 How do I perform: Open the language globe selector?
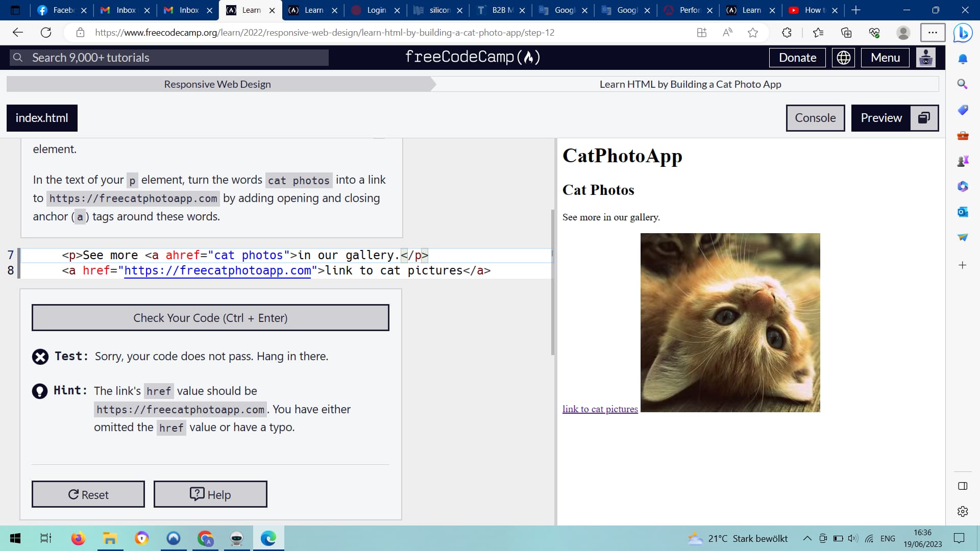[x=843, y=58]
